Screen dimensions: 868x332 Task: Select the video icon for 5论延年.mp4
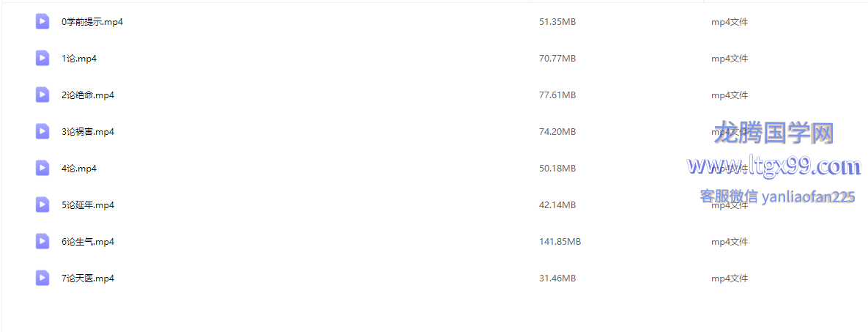tap(42, 204)
